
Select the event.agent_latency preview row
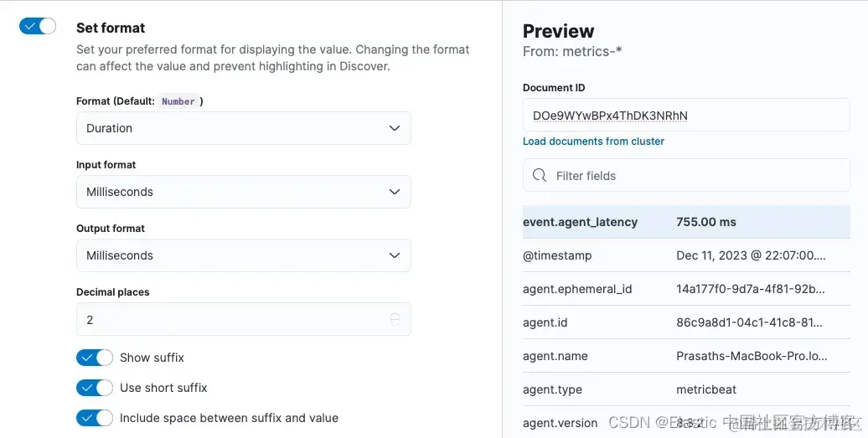(685, 222)
